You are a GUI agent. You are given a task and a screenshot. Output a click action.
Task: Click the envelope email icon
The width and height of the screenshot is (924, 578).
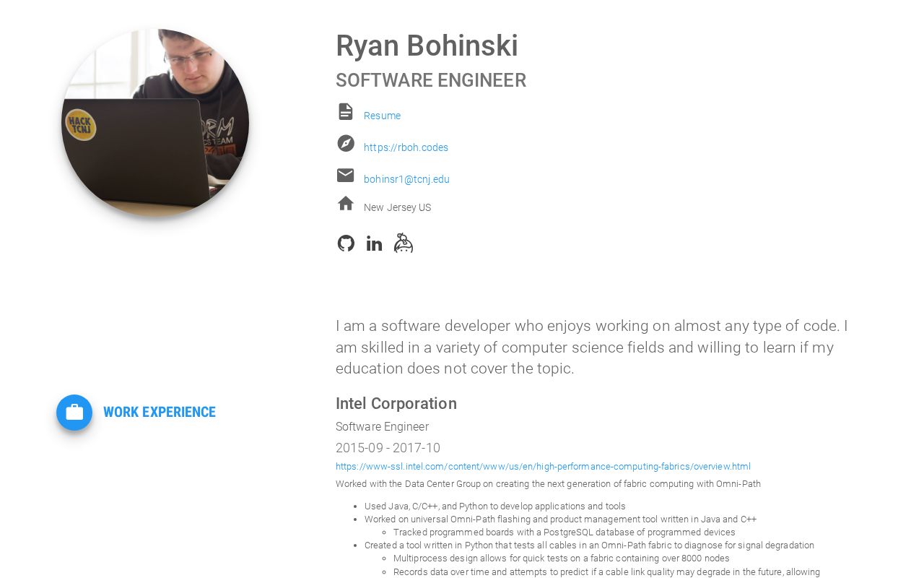[346, 175]
